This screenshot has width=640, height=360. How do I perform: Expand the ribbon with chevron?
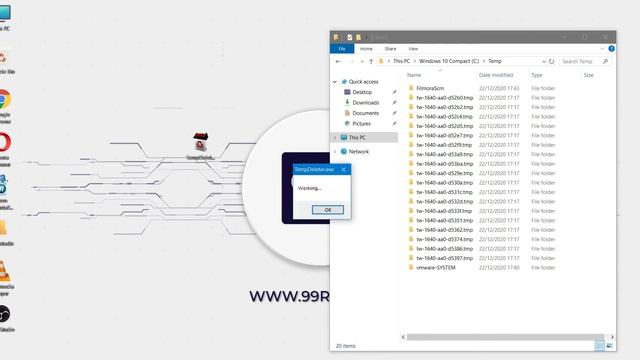click(602, 49)
